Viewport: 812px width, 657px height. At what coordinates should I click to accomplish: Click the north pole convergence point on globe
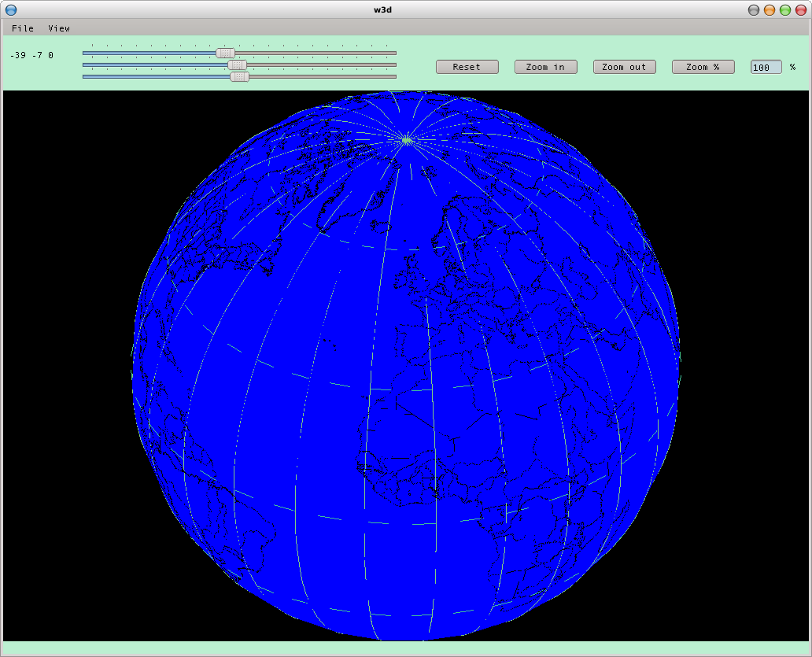point(407,140)
